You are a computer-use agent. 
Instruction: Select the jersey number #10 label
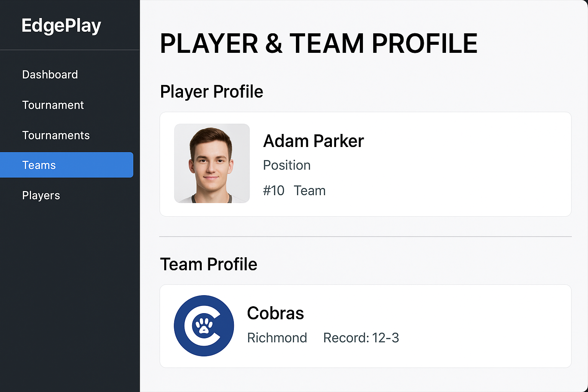(273, 190)
